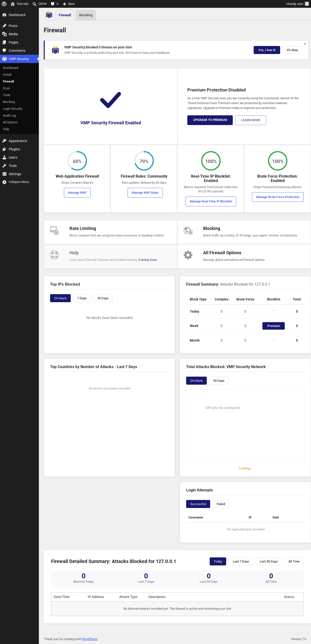The height and width of the screenshot is (644, 311).
Task: Open All Options submenu item
Action: (10, 122)
